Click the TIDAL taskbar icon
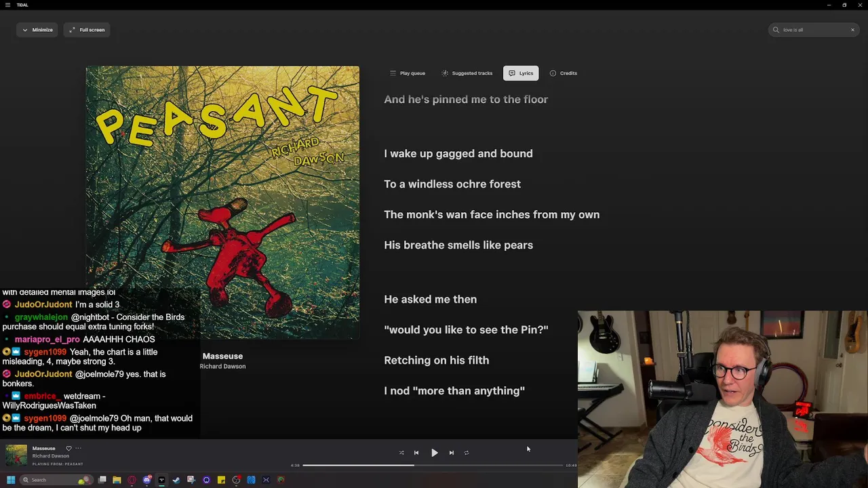This screenshot has height=488, width=868. [162, 480]
